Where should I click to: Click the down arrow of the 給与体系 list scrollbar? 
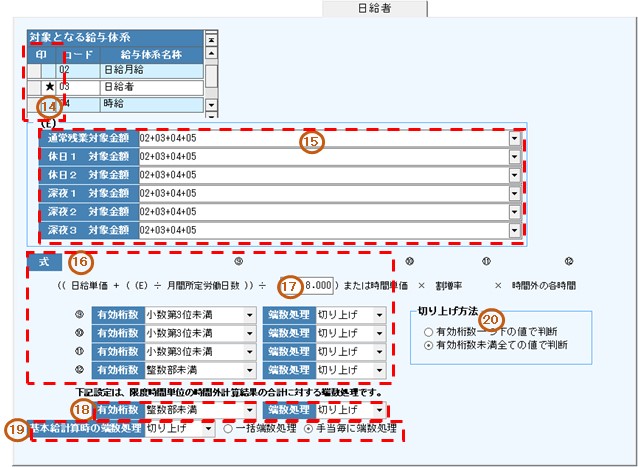tap(211, 104)
